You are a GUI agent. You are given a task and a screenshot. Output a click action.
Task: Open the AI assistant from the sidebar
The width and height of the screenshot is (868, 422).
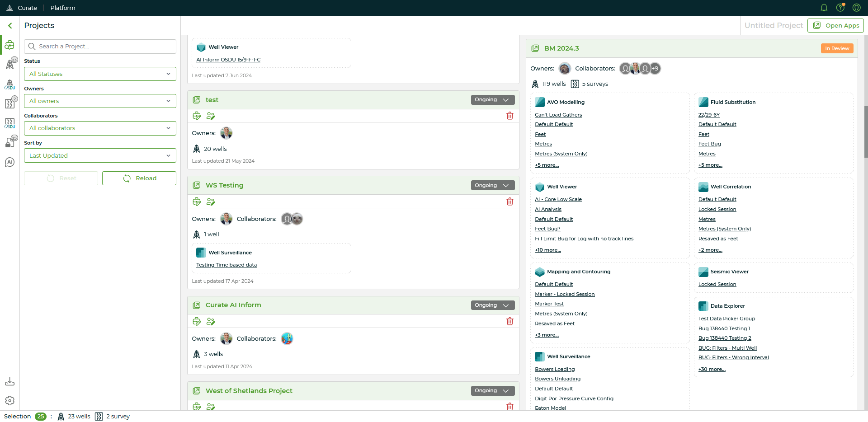coord(9,162)
